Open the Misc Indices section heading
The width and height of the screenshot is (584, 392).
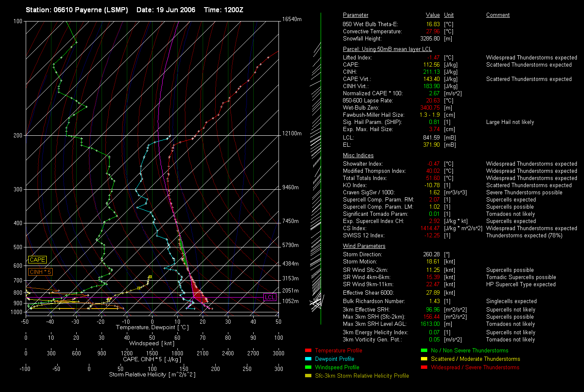pyautogui.click(x=358, y=156)
